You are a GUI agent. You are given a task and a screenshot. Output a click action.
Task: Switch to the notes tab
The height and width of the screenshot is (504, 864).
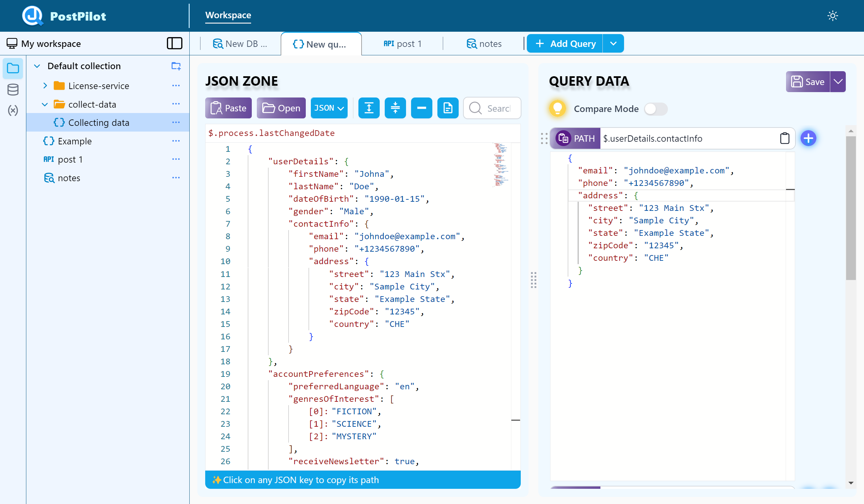(x=484, y=44)
